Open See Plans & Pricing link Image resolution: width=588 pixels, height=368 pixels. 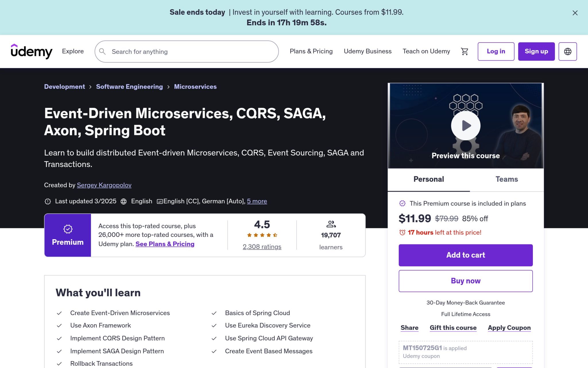click(x=165, y=244)
